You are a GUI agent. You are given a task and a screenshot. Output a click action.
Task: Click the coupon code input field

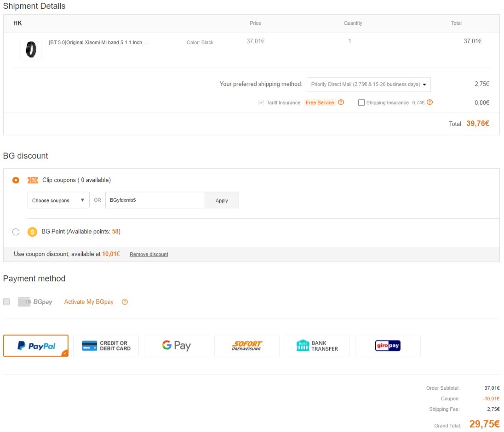click(x=155, y=200)
